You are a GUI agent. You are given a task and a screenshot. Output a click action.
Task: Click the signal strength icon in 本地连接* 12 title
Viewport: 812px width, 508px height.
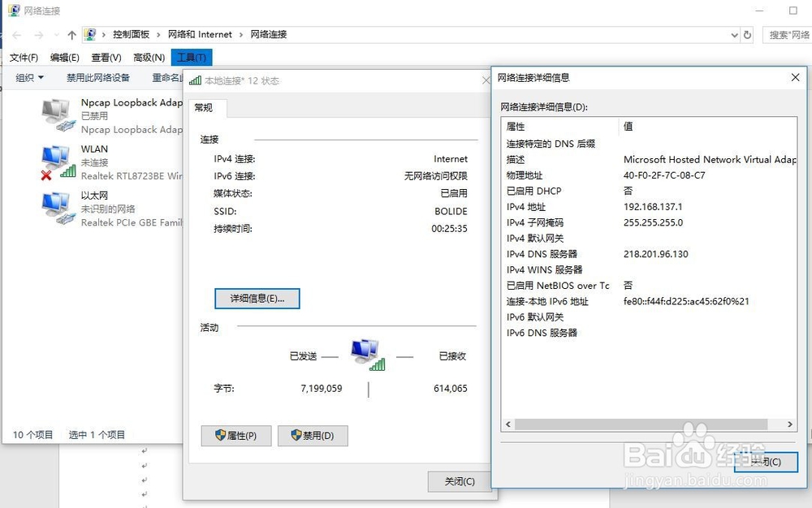[x=196, y=80]
